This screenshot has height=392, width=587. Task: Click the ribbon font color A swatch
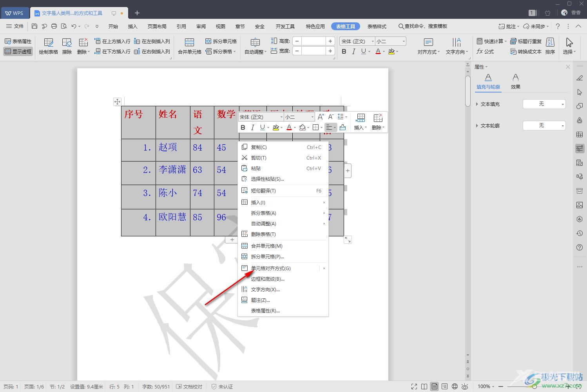[x=378, y=51]
